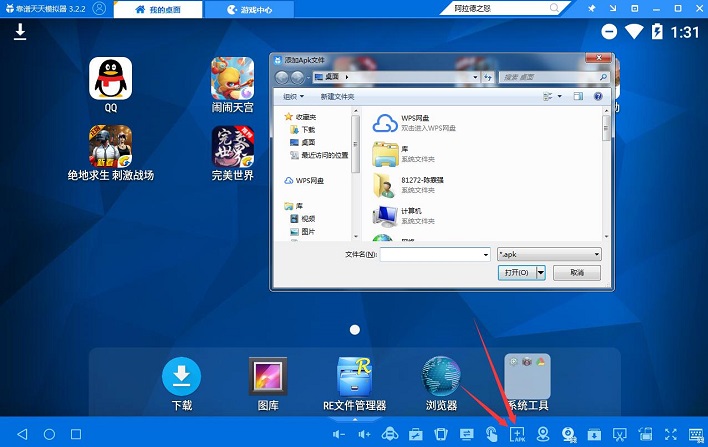
Task: Click the fullscreen expand icon
Action: click(671, 434)
